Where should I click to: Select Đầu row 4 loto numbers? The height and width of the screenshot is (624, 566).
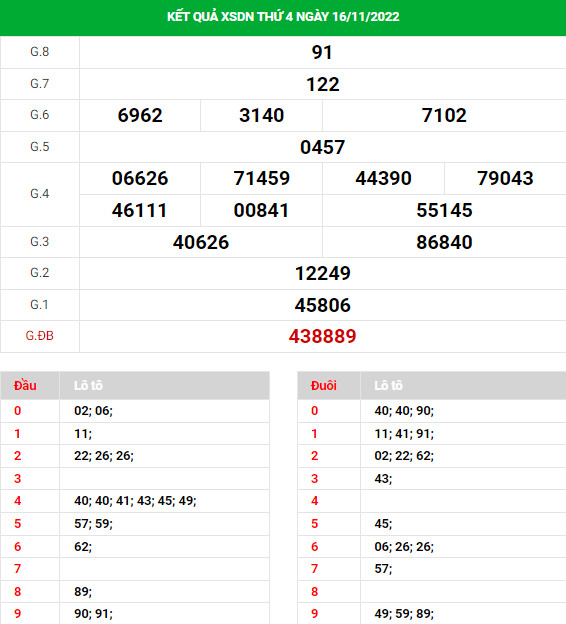click(x=135, y=501)
